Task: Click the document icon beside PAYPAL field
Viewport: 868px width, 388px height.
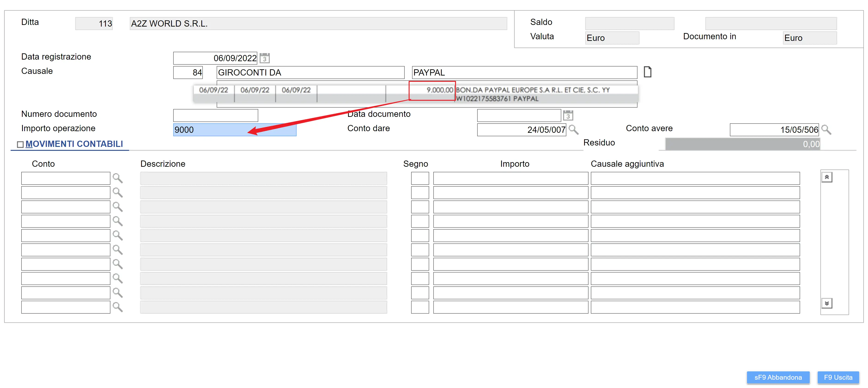Action: pos(647,72)
